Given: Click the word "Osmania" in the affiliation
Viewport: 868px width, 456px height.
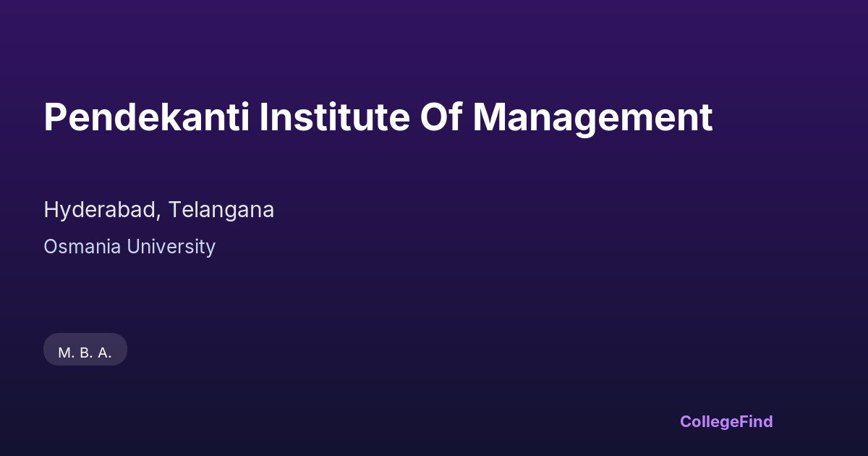Looking at the screenshot, I should coord(82,247).
